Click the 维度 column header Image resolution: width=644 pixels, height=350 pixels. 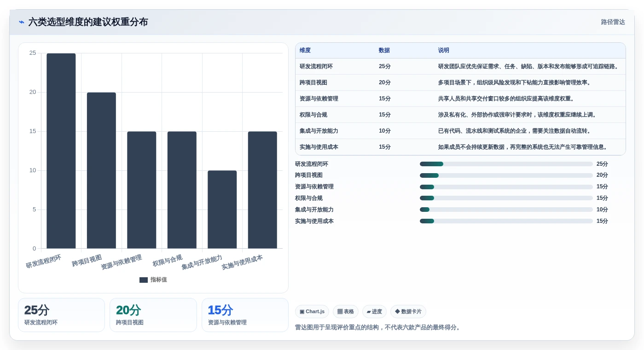[x=305, y=51]
